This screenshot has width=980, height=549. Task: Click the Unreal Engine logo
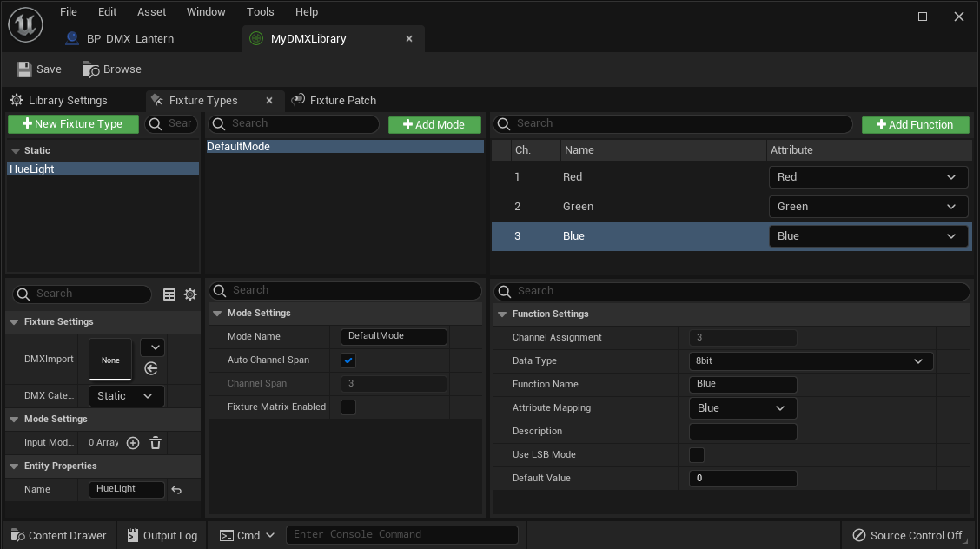(26, 23)
